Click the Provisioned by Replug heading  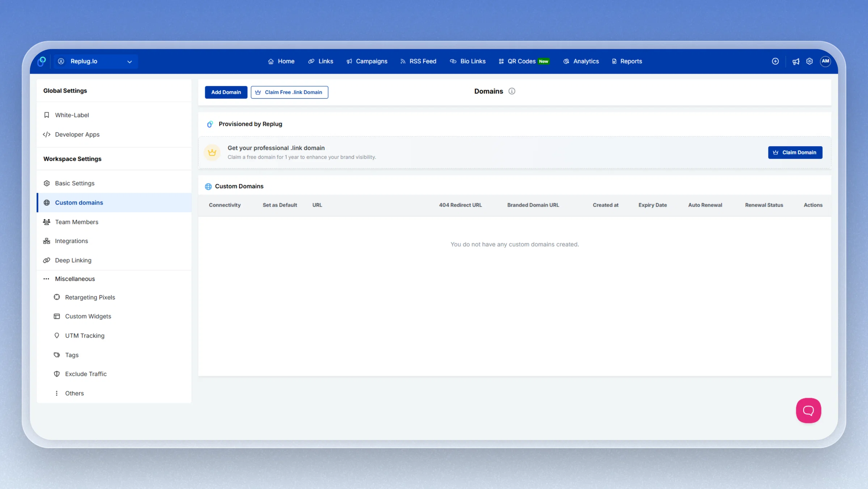tap(250, 124)
